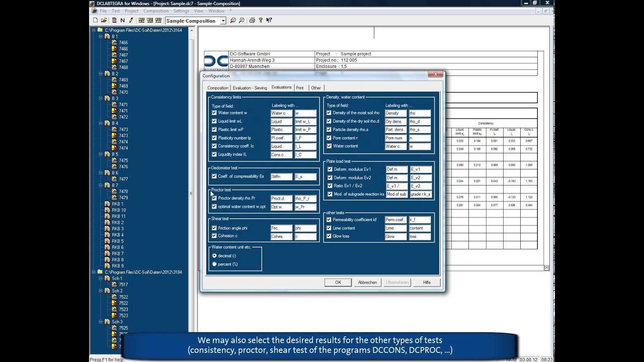The height and width of the screenshot is (362, 644).
Task: Close the Configuration dialog
Action: tap(435, 74)
